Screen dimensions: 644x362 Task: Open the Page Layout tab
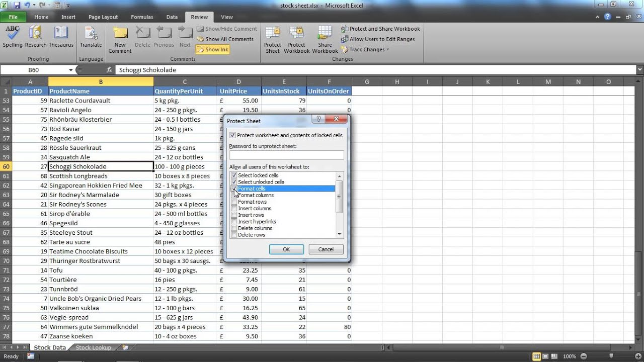pos(103,17)
